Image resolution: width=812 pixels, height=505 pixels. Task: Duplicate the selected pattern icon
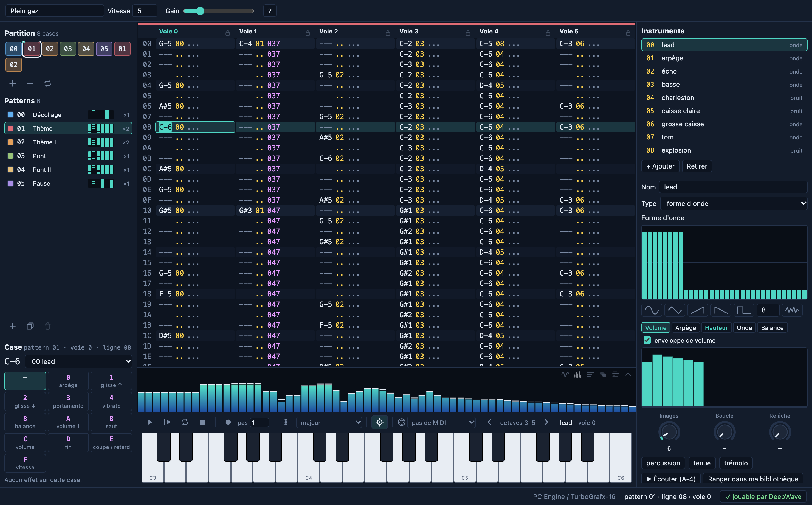click(30, 326)
